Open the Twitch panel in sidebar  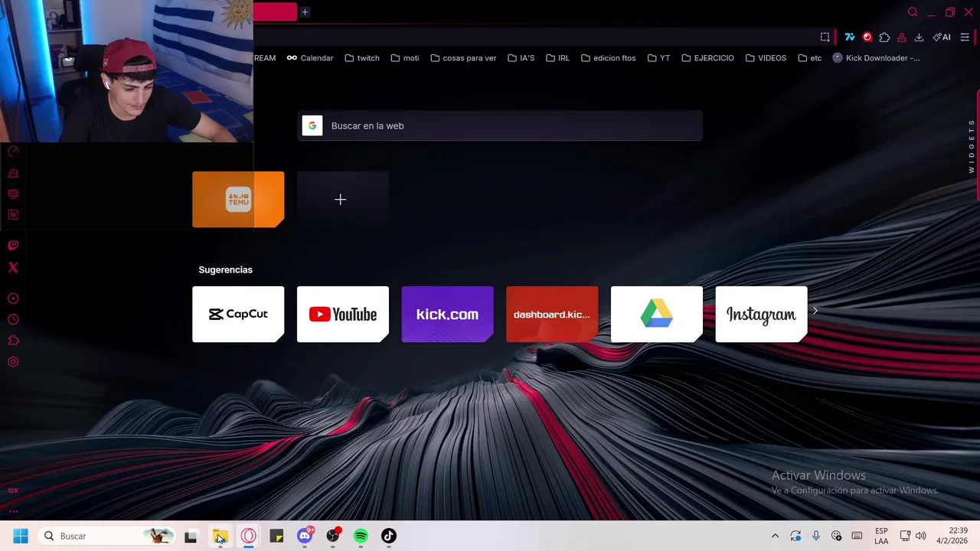point(13,246)
